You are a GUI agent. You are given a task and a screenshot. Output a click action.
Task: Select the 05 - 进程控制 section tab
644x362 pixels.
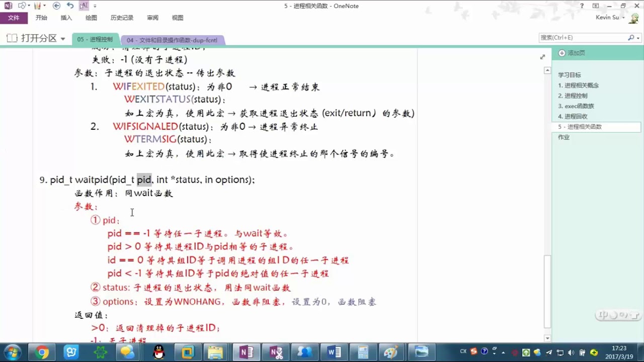coord(96,39)
